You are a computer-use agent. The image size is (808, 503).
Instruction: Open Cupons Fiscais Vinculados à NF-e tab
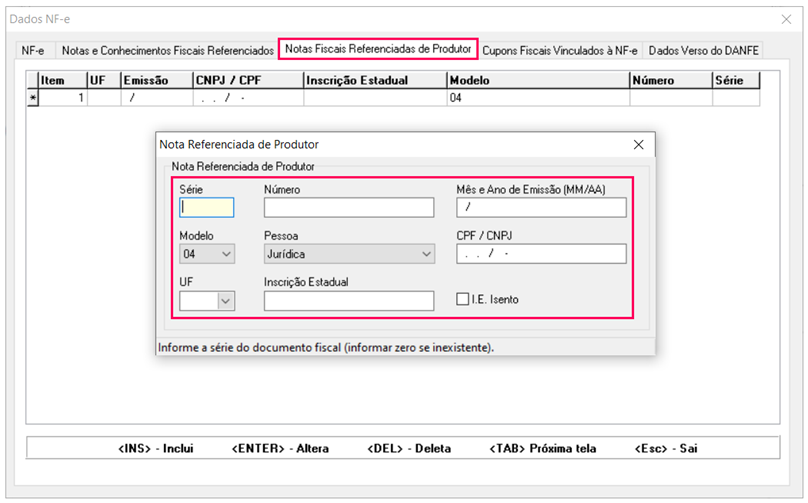[x=561, y=50]
